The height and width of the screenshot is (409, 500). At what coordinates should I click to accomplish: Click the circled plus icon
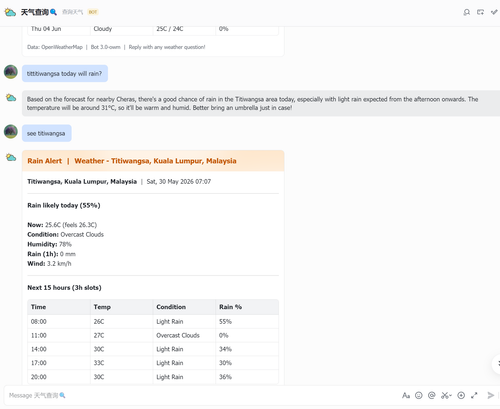point(461,395)
